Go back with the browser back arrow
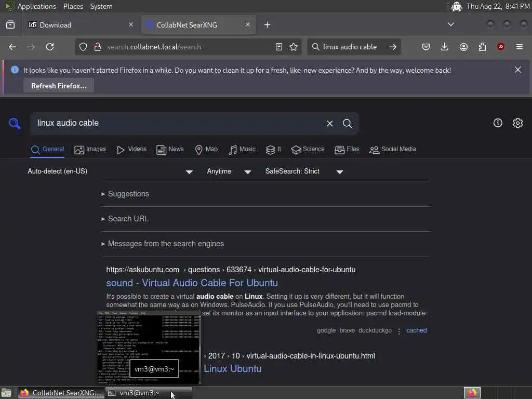This screenshot has height=399, width=532. click(x=12, y=47)
